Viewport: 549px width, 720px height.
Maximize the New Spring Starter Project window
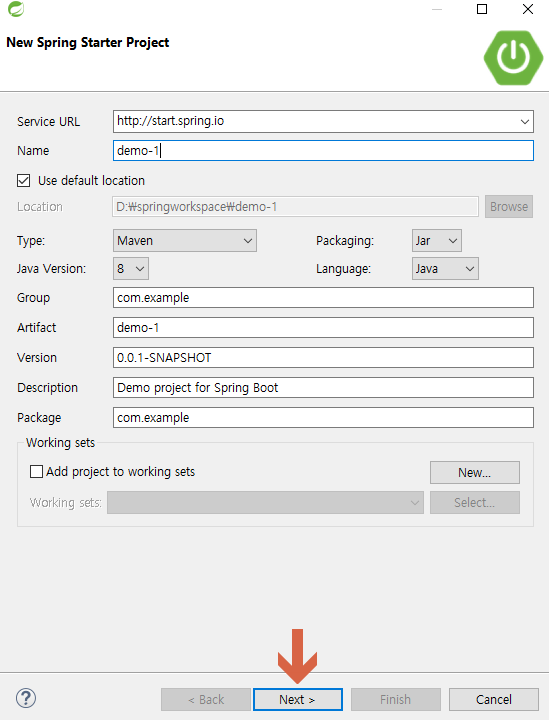click(482, 9)
